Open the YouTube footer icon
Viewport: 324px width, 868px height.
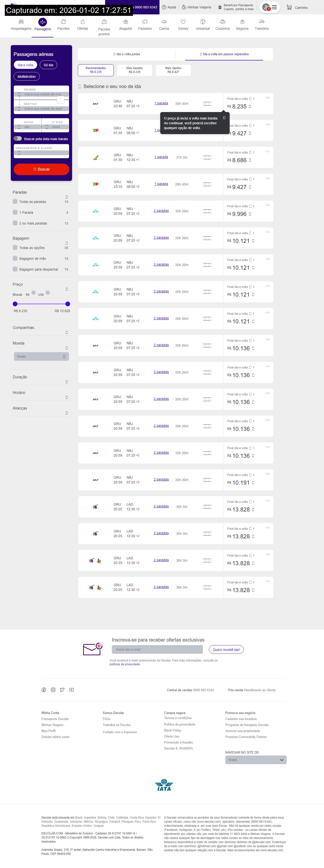click(x=72, y=690)
